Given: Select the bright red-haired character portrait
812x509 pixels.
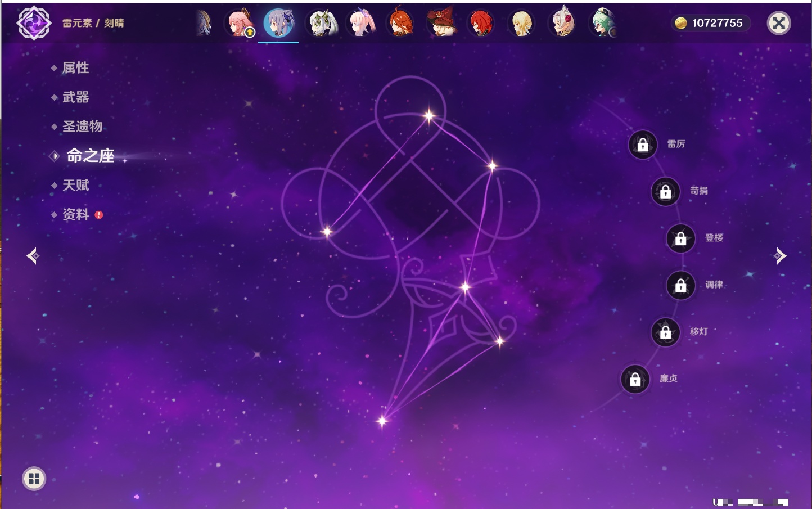Looking at the screenshot, I should pos(481,23).
